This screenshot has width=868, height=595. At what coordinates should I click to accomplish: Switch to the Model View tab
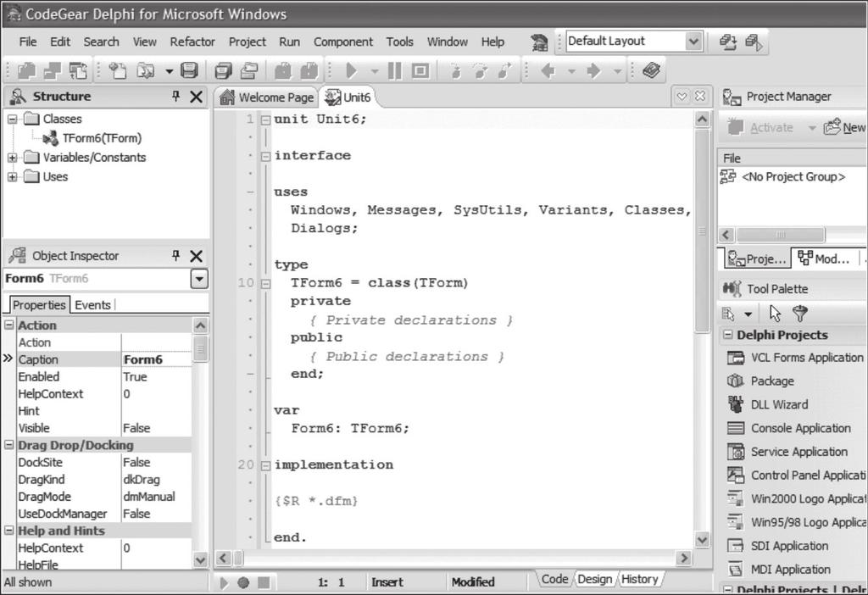[x=824, y=259]
